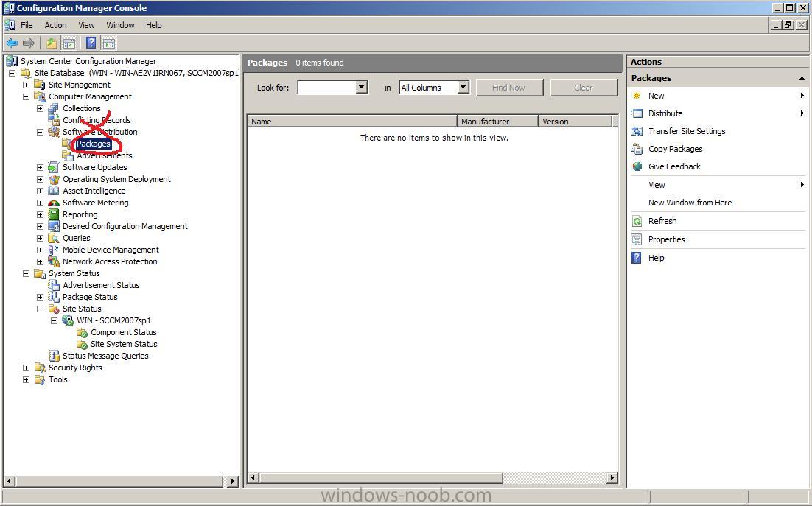Screen dimensions: 812x506
Task: Click New Window from Here action
Action: [690, 203]
